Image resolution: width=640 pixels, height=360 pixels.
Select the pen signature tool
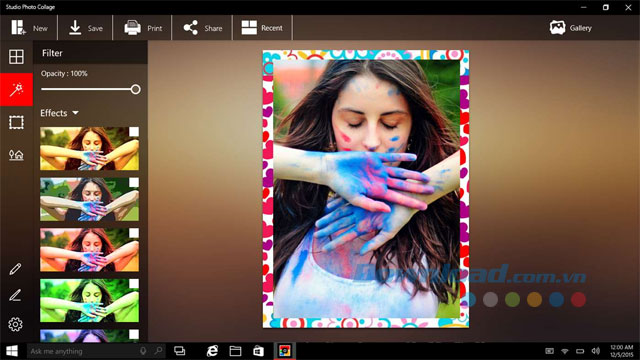(x=16, y=295)
